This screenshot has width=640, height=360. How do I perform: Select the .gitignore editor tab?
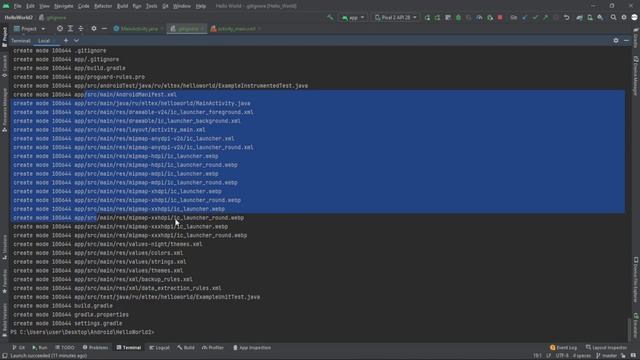tap(186, 29)
